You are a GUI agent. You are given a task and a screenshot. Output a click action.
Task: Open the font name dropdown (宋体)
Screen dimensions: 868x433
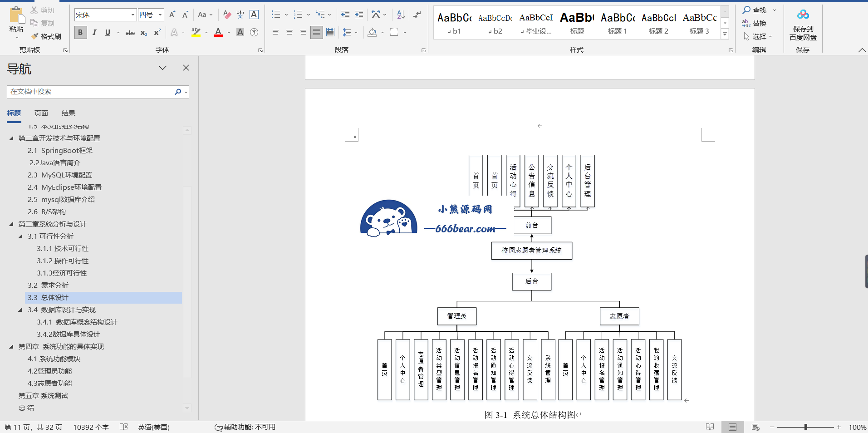pos(132,15)
